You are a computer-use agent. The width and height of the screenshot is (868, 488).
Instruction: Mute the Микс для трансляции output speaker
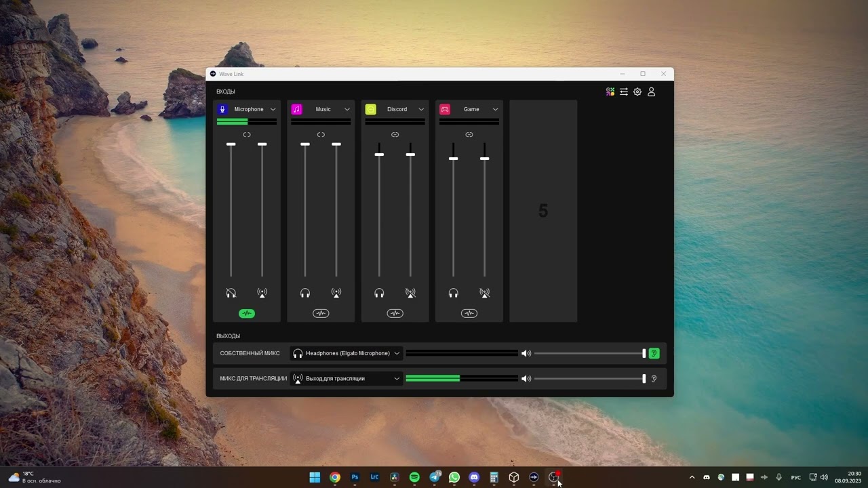coord(526,378)
